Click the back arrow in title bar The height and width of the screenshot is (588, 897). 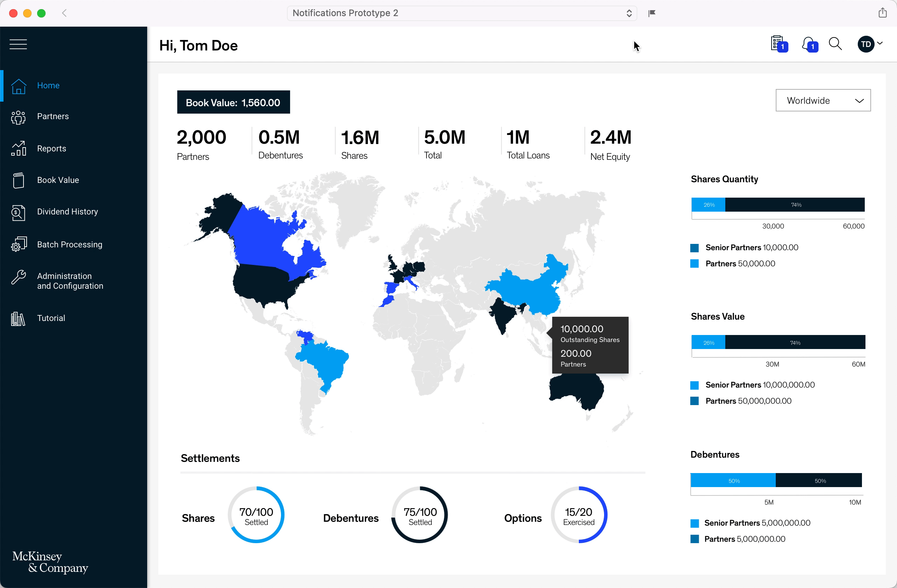(x=64, y=13)
